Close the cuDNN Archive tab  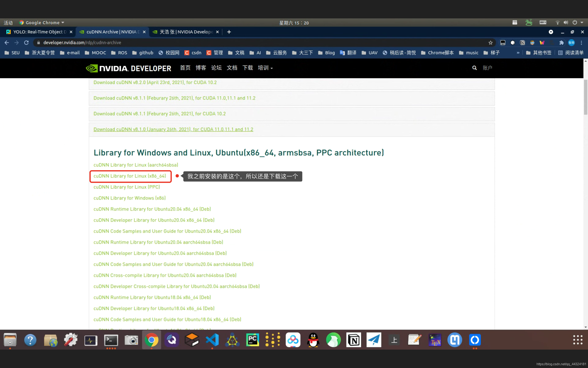point(144,32)
